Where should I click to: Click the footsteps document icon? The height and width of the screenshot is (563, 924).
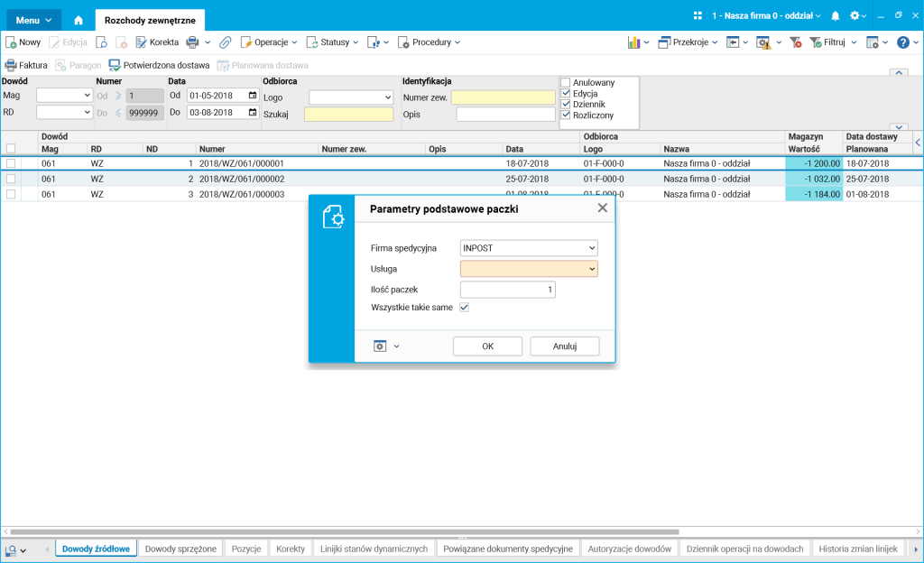(x=373, y=42)
